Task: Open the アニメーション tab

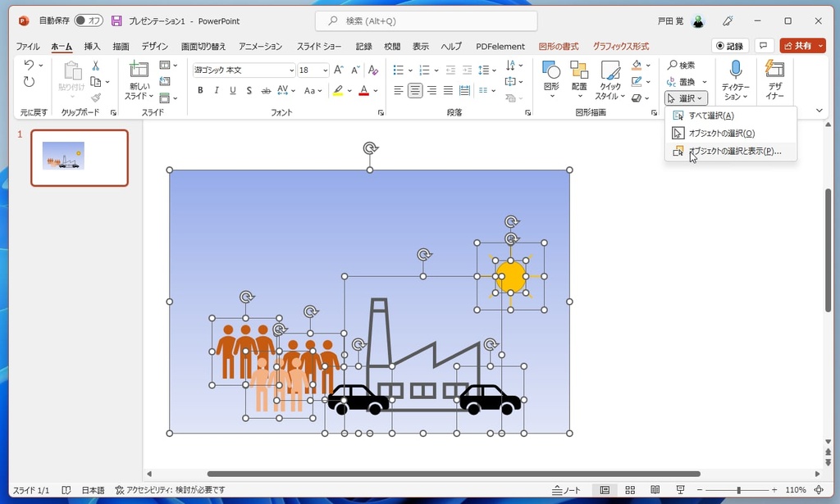Action: [x=260, y=47]
